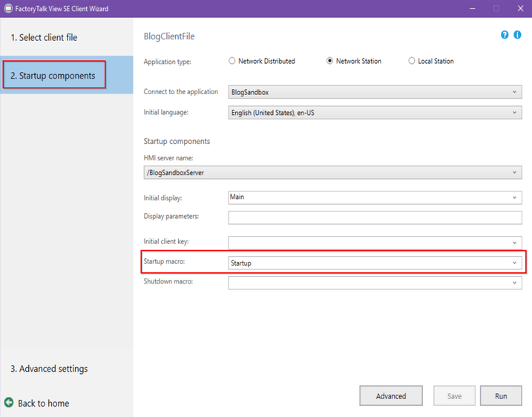Choose Local Station application type
The width and height of the screenshot is (532, 417).
click(x=412, y=61)
